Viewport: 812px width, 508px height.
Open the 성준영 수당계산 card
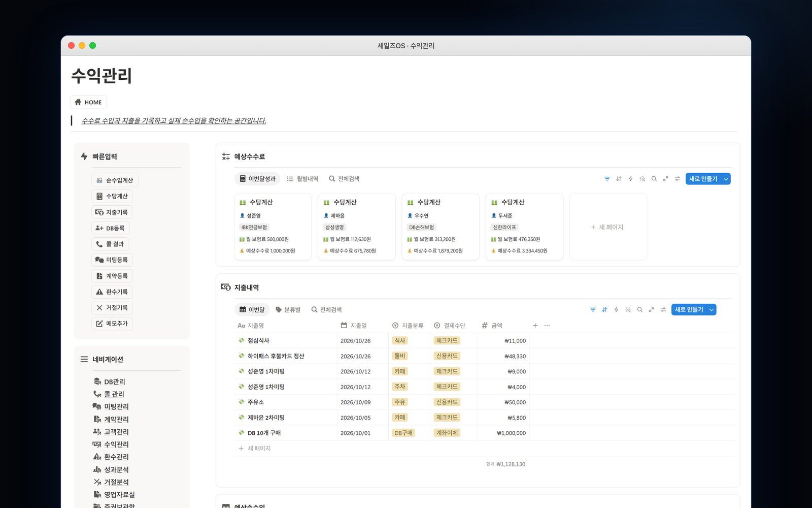[273, 227]
